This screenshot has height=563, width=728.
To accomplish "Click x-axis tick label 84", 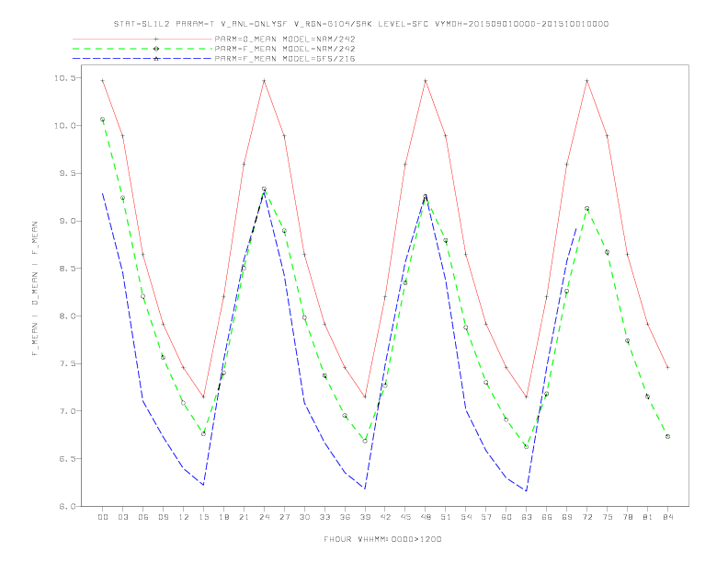I will click(x=668, y=517).
